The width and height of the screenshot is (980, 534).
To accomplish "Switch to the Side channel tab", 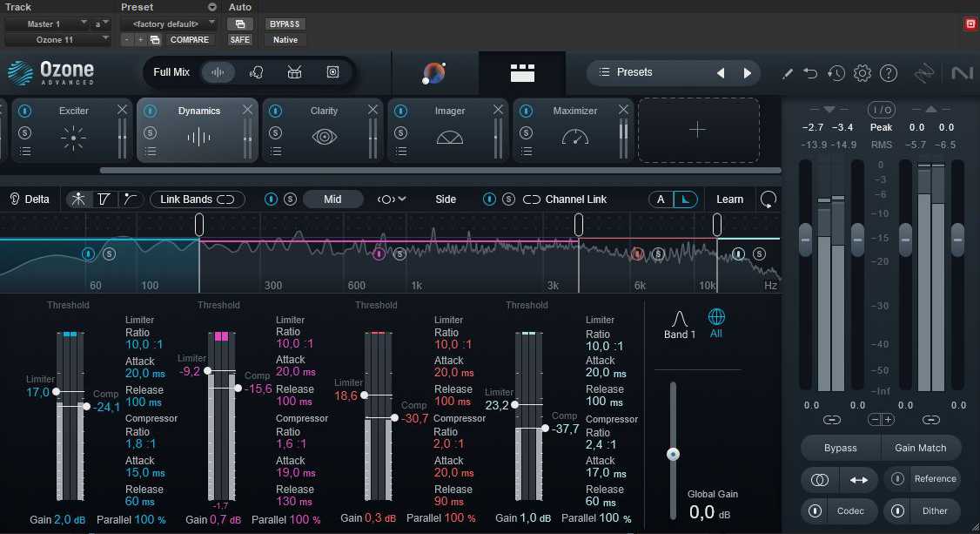I will click(x=446, y=199).
